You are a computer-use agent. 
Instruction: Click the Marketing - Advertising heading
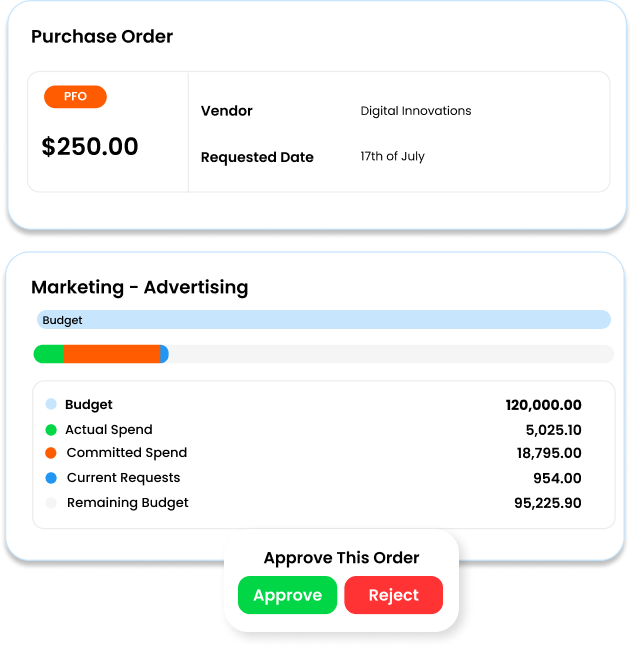[139, 287]
